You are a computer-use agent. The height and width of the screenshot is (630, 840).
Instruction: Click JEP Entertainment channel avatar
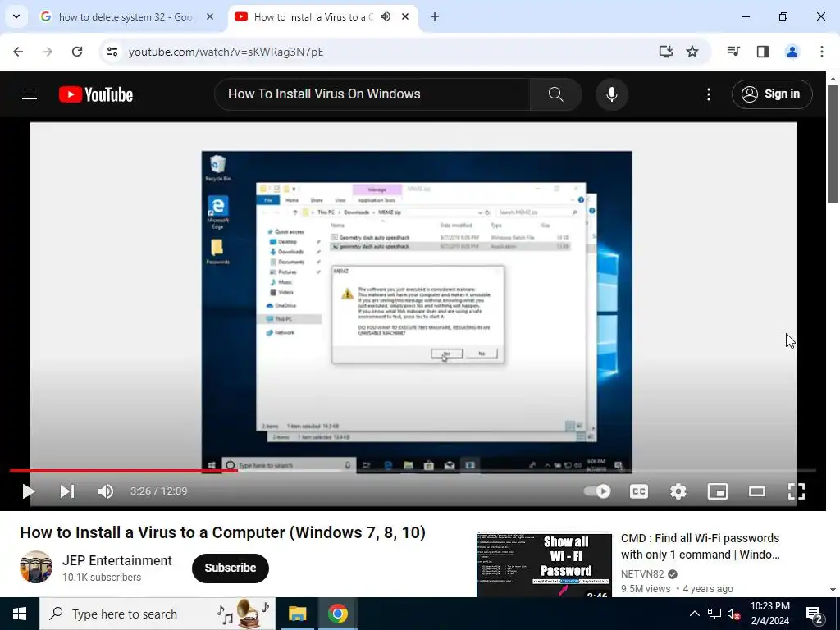[36, 567]
